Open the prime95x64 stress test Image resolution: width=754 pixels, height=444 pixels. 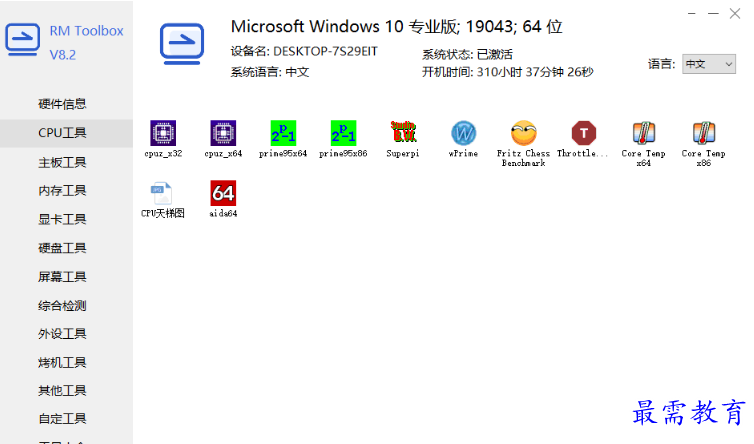point(283,139)
